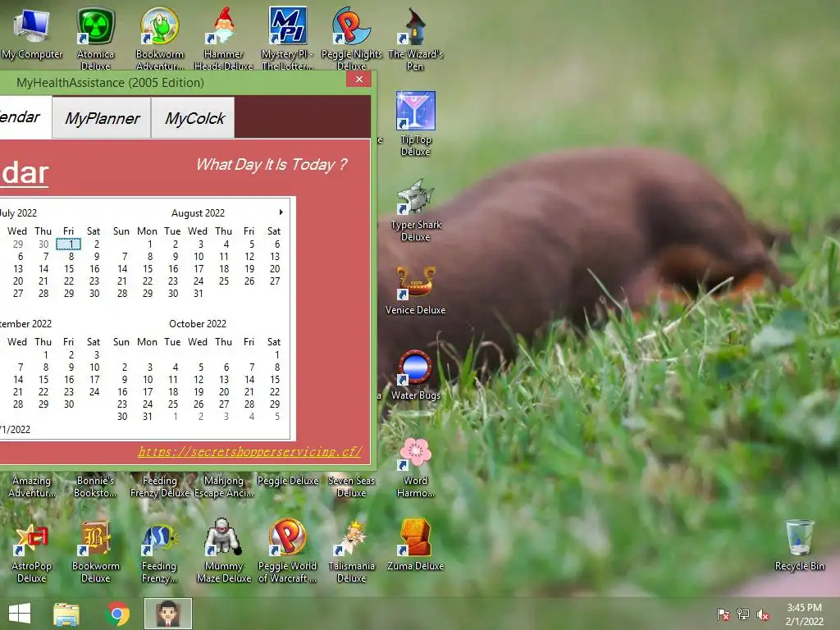Open the Windows Start button
Viewport: 840px width, 630px height.
click(x=20, y=614)
